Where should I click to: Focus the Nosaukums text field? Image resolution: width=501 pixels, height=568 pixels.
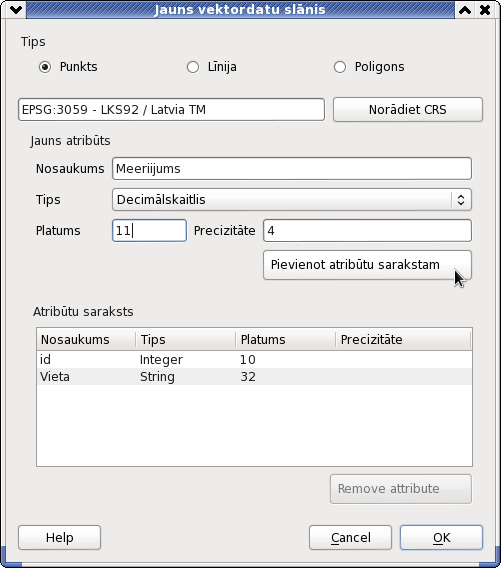[292, 168]
